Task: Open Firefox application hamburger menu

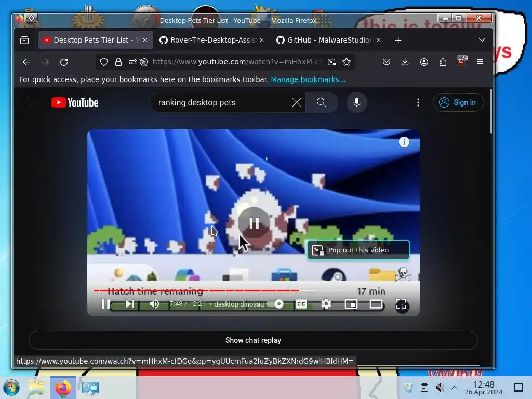Action: [x=480, y=62]
